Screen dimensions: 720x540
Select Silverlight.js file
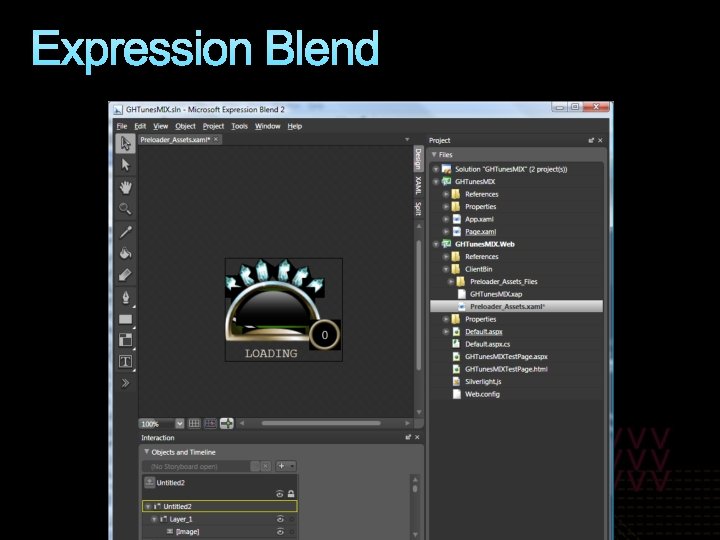click(x=483, y=382)
